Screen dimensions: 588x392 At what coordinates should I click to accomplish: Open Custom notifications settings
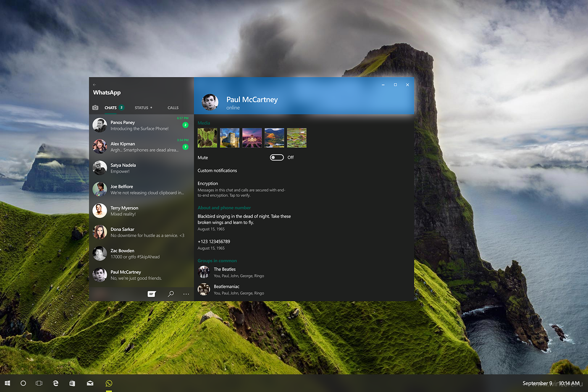pos(217,170)
